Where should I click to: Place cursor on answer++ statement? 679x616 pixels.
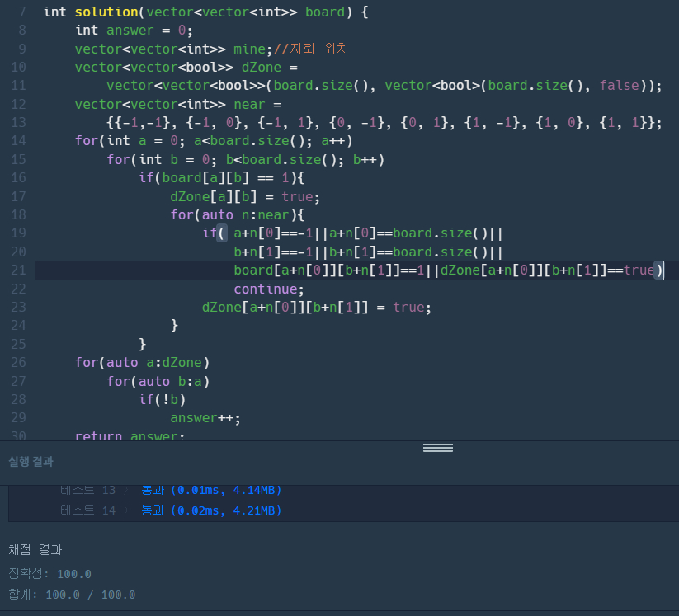click(205, 417)
